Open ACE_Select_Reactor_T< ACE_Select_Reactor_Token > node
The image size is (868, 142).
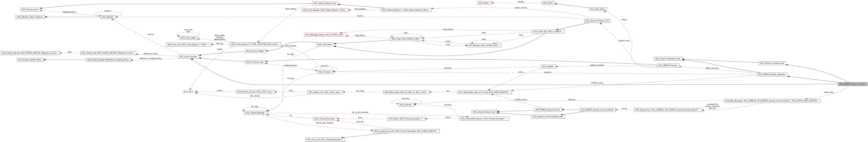[406, 10]
